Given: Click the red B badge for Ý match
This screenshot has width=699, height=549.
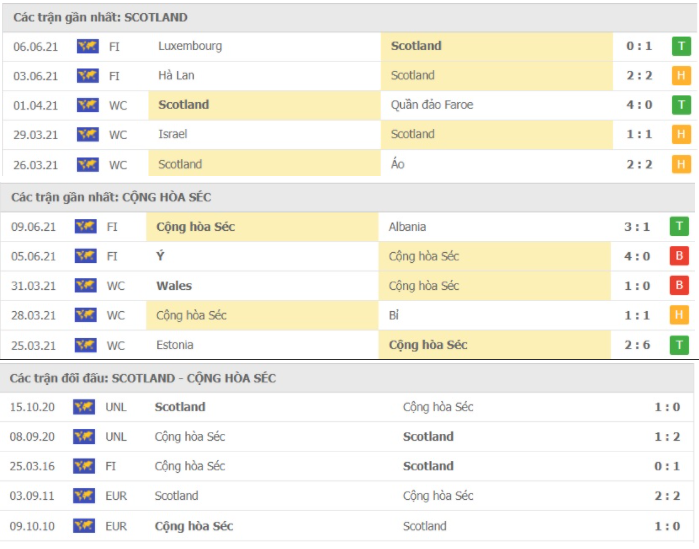Looking at the screenshot, I should click(679, 256).
